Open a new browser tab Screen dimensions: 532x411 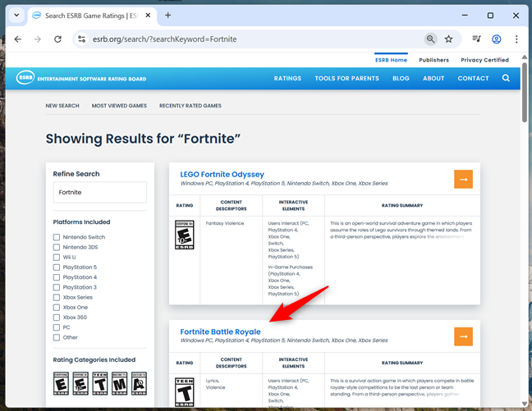point(168,16)
